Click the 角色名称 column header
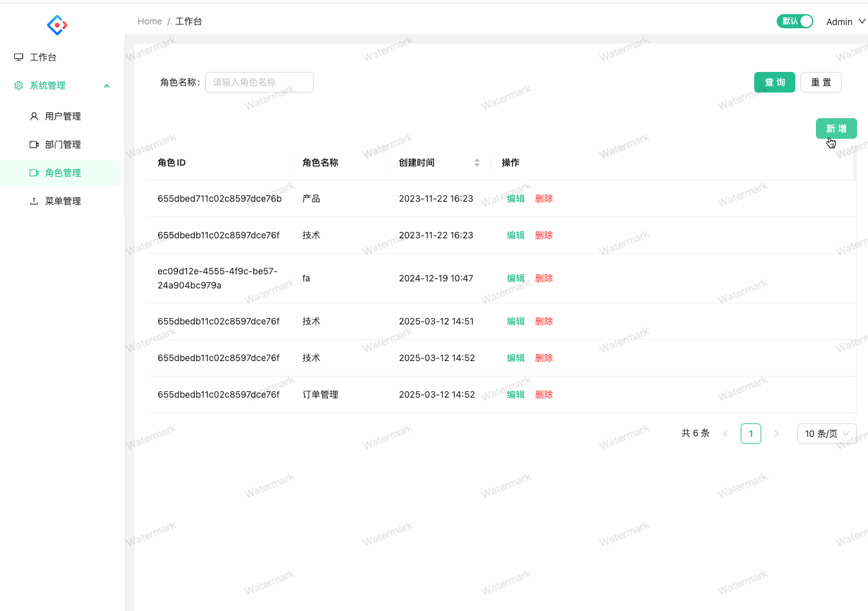The width and height of the screenshot is (868, 611). 320,163
